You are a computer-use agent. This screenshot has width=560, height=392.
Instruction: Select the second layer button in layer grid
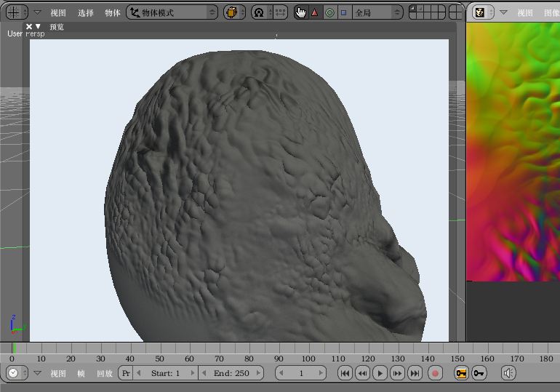pos(420,9)
